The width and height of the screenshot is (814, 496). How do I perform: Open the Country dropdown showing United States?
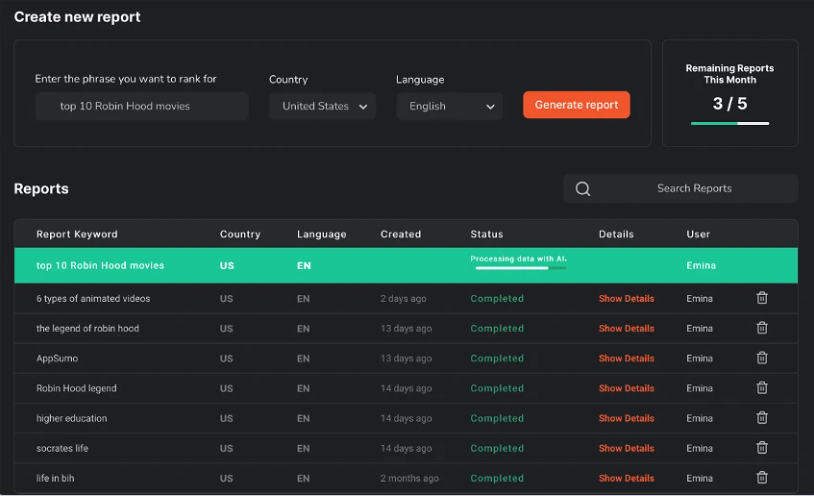pyautogui.click(x=322, y=106)
